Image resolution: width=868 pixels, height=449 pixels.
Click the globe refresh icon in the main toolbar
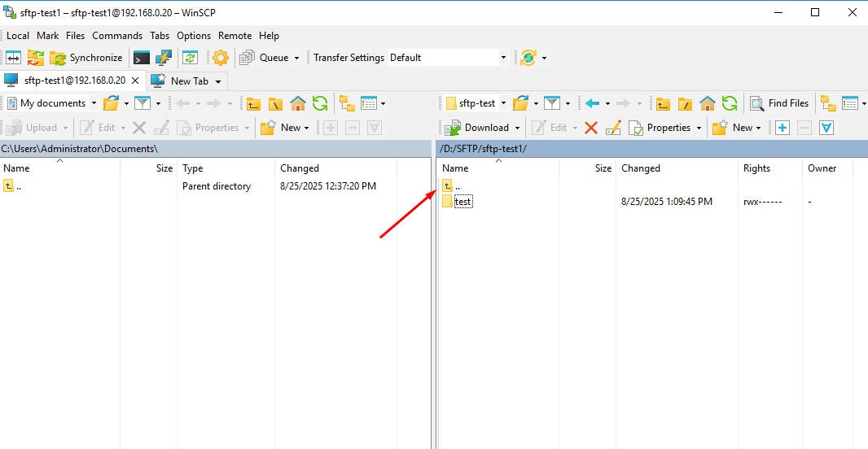point(528,58)
